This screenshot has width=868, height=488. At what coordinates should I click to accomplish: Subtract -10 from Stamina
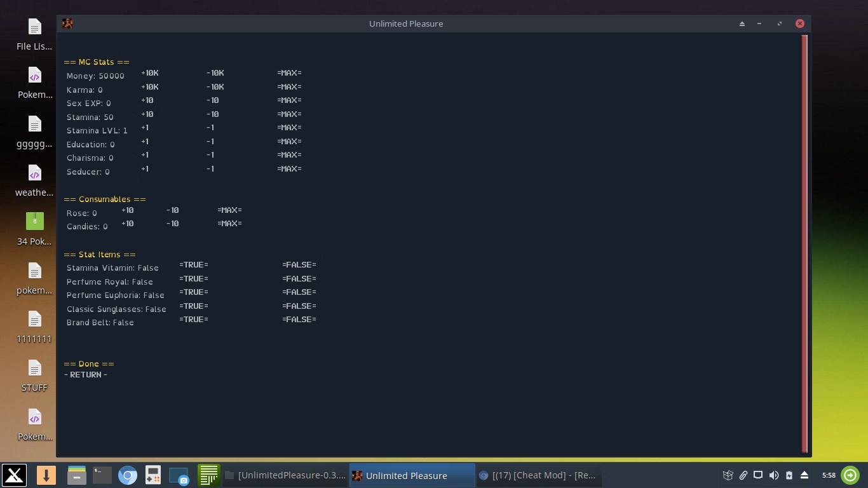[213, 114]
